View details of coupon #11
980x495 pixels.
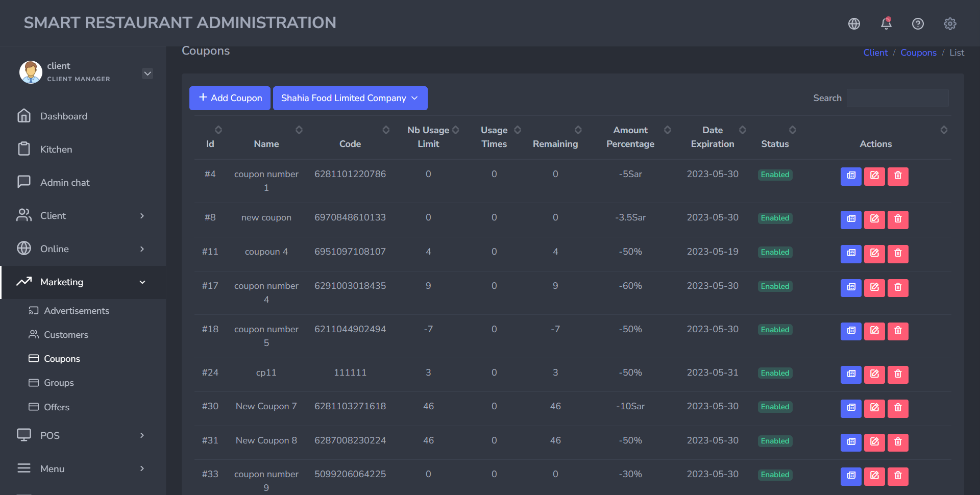(x=851, y=254)
